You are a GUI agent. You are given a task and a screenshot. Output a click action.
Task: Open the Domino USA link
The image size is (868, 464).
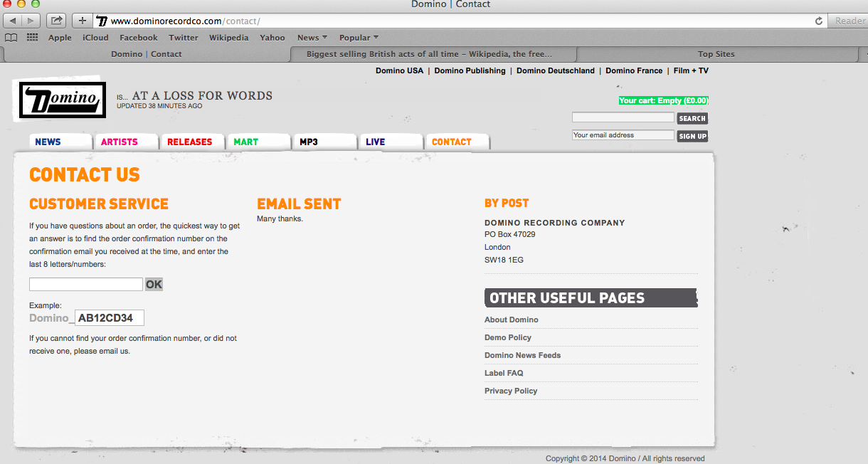coord(399,70)
